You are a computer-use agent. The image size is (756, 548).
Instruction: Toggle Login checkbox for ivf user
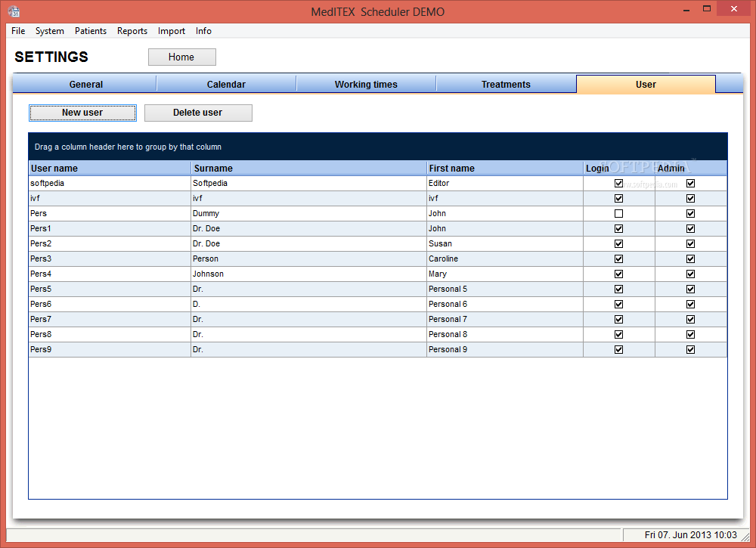pyautogui.click(x=618, y=199)
